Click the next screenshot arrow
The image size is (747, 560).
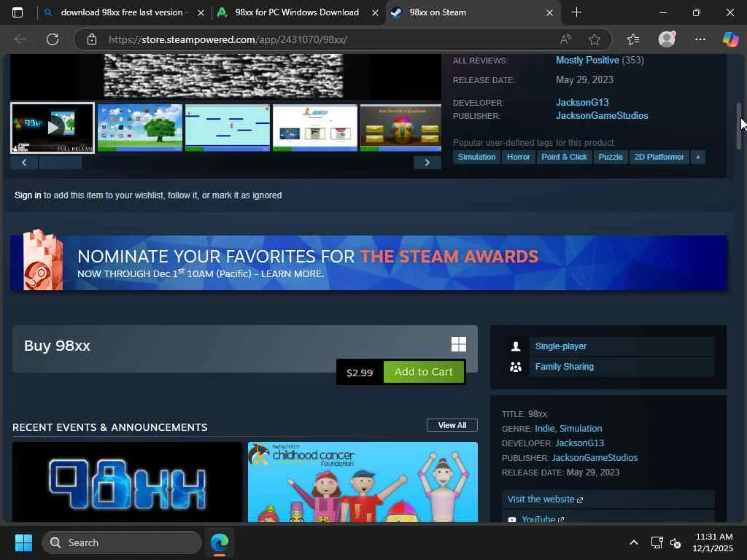point(427,163)
